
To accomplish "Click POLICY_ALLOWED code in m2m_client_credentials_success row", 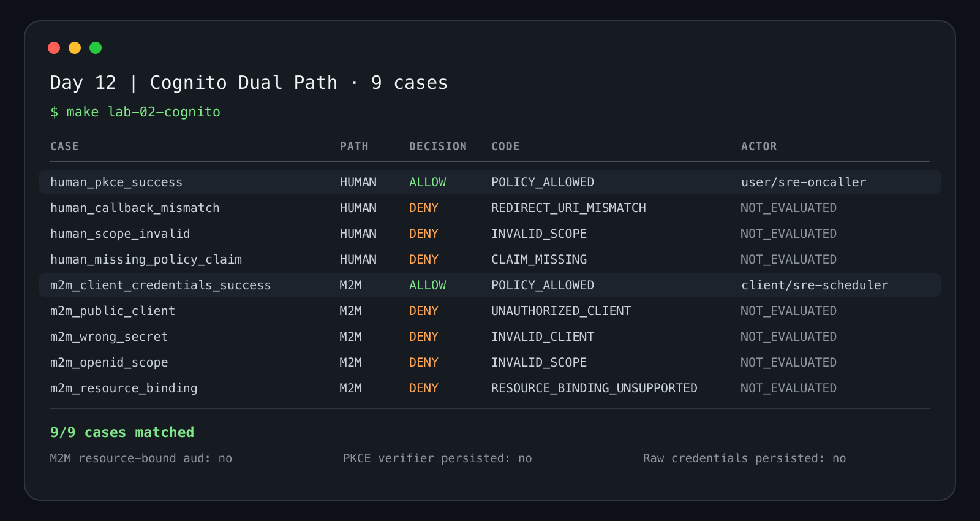I will pos(543,285).
